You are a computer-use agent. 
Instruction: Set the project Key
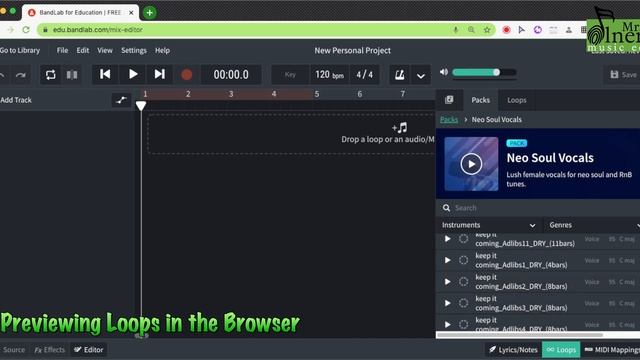pos(290,75)
